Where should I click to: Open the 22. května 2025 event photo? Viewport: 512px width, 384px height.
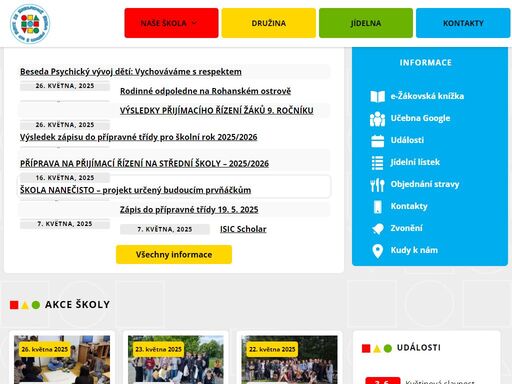coord(289,360)
